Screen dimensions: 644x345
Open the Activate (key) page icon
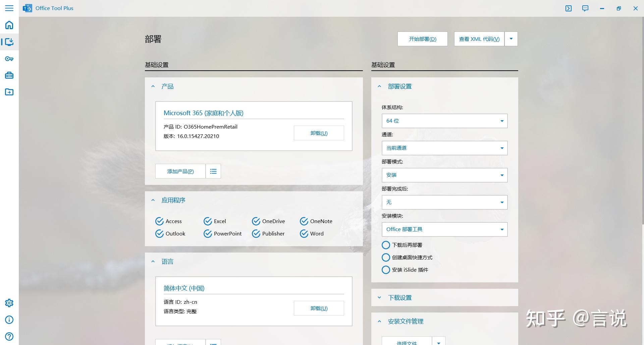coord(9,59)
